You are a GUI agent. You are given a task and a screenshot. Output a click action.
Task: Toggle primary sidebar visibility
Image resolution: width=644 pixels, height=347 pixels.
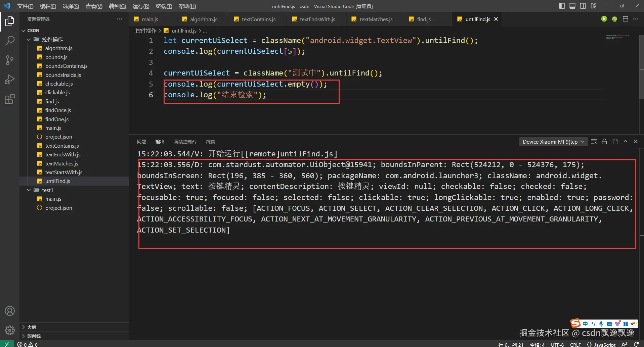pyautogui.click(x=562, y=6)
